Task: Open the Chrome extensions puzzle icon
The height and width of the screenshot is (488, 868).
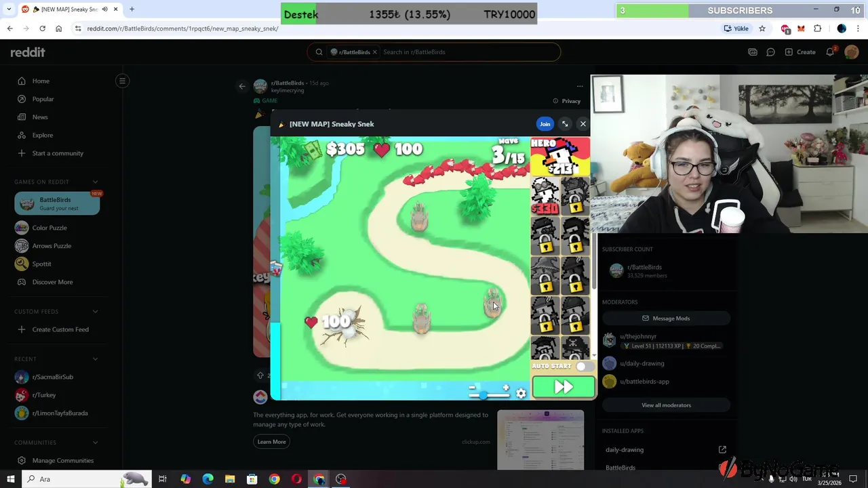Action: coord(817,28)
